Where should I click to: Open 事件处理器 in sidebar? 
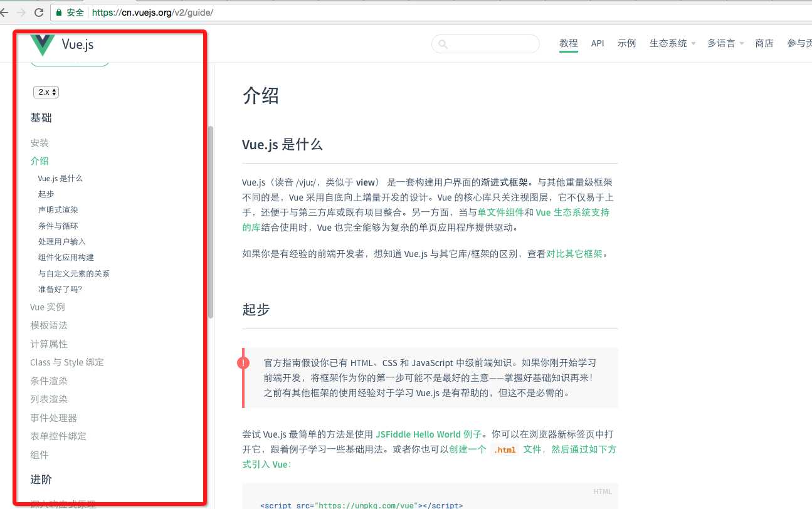click(x=54, y=418)
